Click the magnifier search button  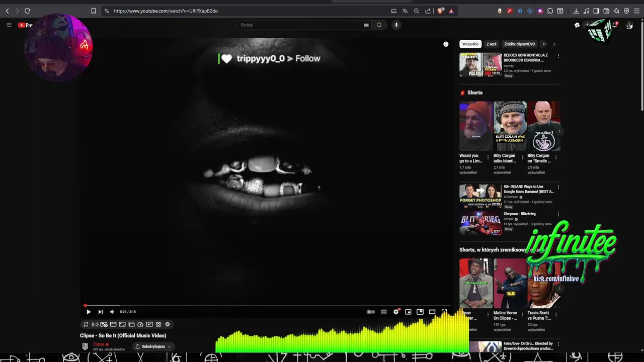(379, 25)
